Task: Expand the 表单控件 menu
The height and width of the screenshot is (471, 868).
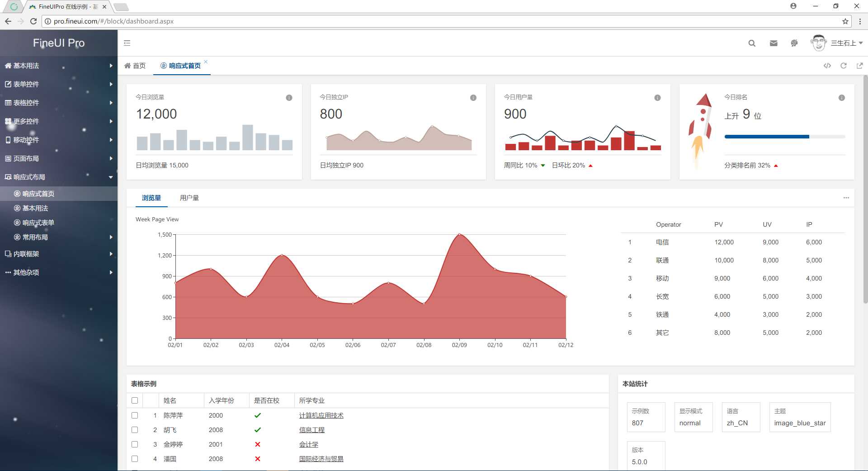Action: (59, 84)
